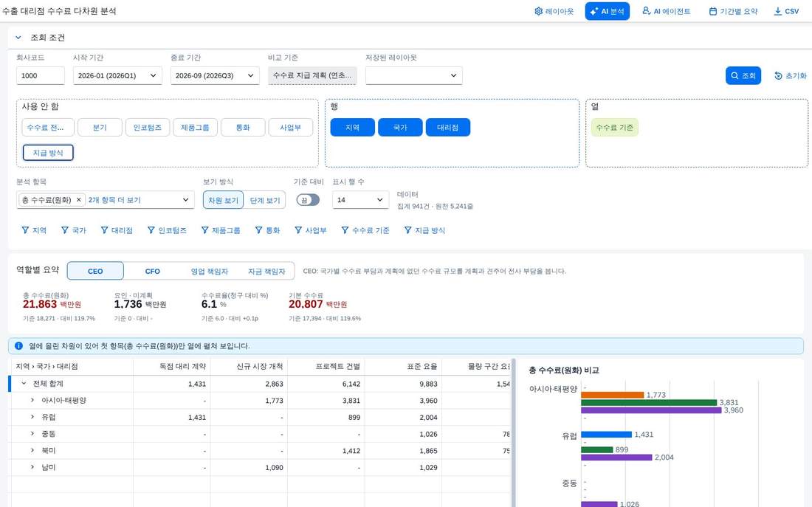Screen dimensions: 812x507
Task: Launch AI 분석 with the sparkle icon
Action: coord(607,11)
